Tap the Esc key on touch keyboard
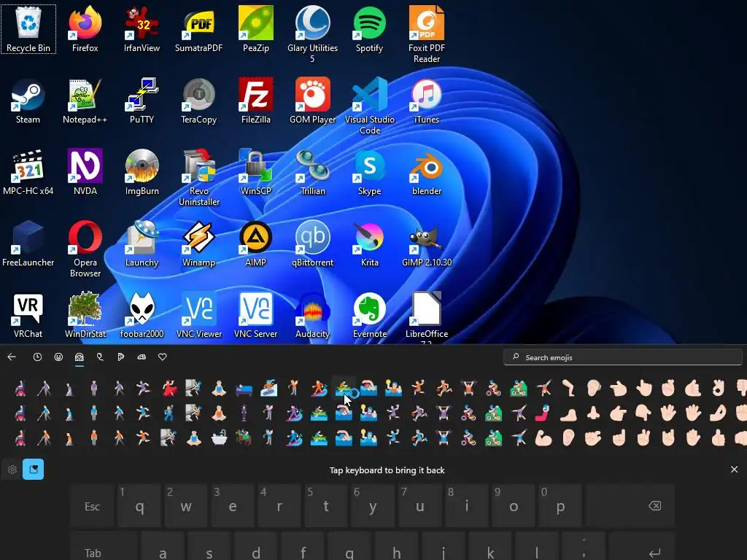Viewport: 747px width, 560px height. click(x=92, y=506)
